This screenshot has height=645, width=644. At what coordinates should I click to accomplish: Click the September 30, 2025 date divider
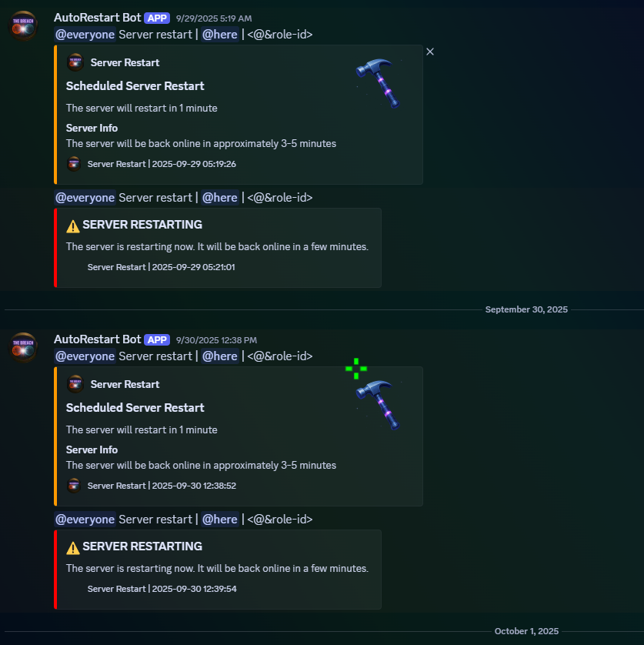coord(526,309)
